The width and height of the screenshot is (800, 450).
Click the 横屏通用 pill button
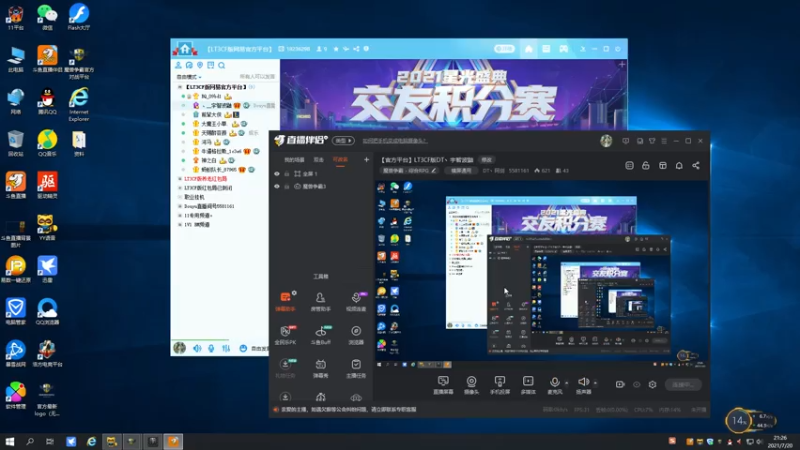[x=461, y=170]
